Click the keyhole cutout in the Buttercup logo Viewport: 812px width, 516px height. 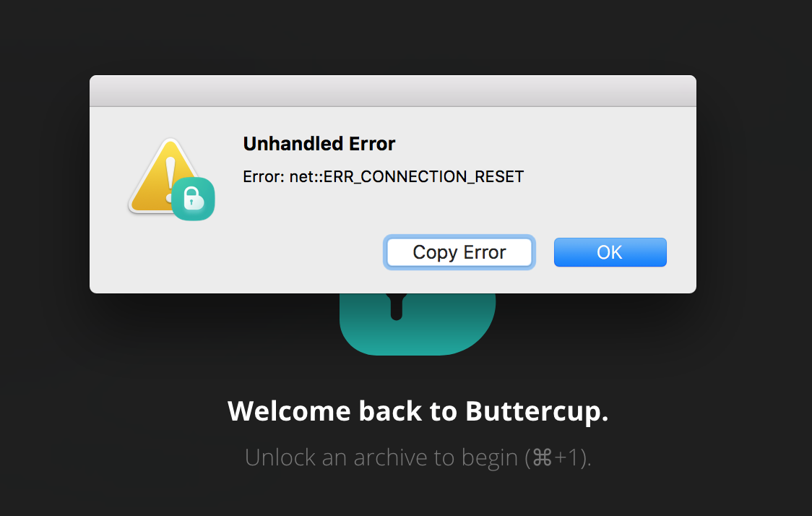click(397, 307)
